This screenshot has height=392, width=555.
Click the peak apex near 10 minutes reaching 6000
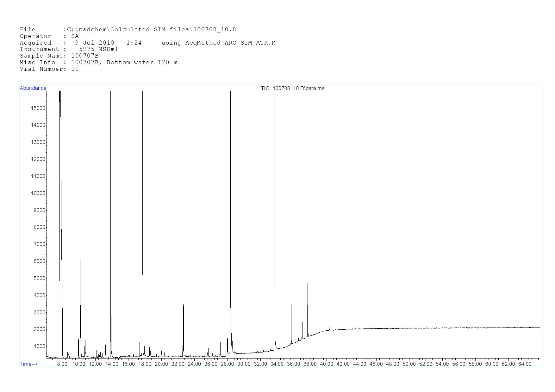point(80,260)
